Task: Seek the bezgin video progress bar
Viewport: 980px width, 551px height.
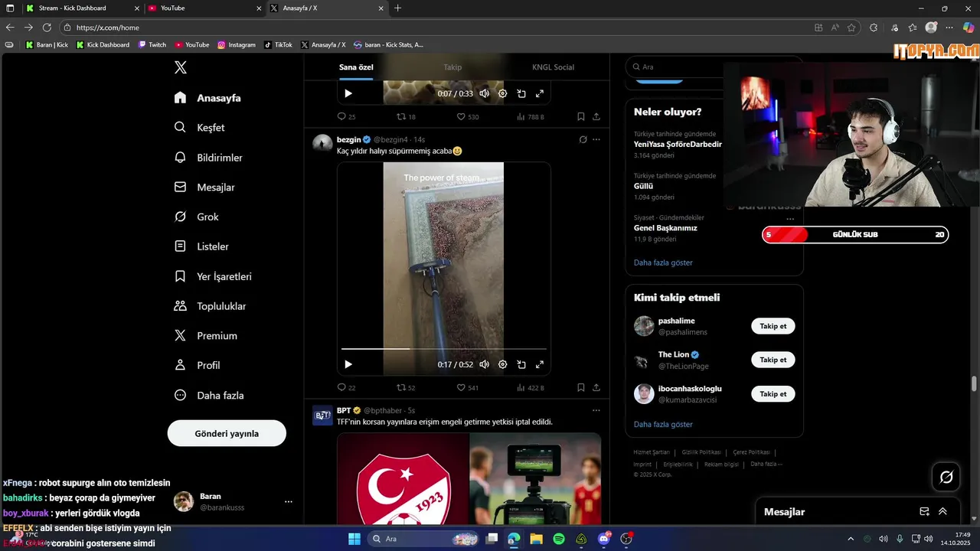Action: pyautogui.click(x=444, y=349)
